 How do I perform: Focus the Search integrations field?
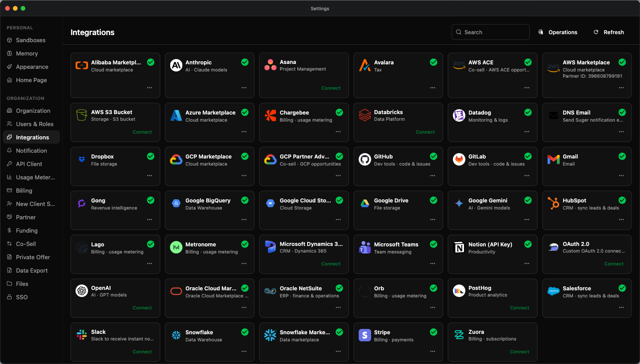tap(491, 32)
